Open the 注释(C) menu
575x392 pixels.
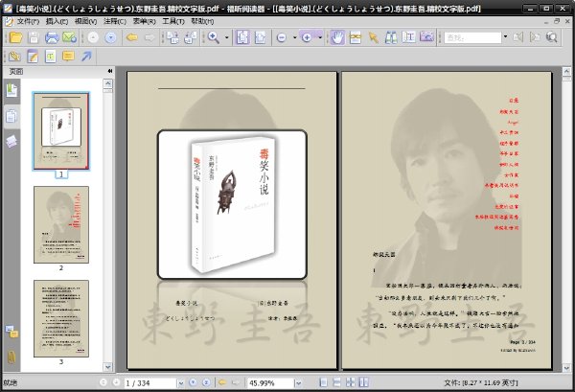pos(115,21)
